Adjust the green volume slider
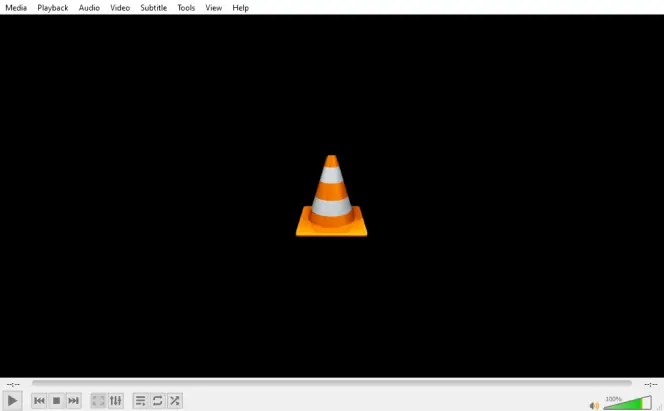This screenshot has height=411, width=664. click(x=628, y=403)
